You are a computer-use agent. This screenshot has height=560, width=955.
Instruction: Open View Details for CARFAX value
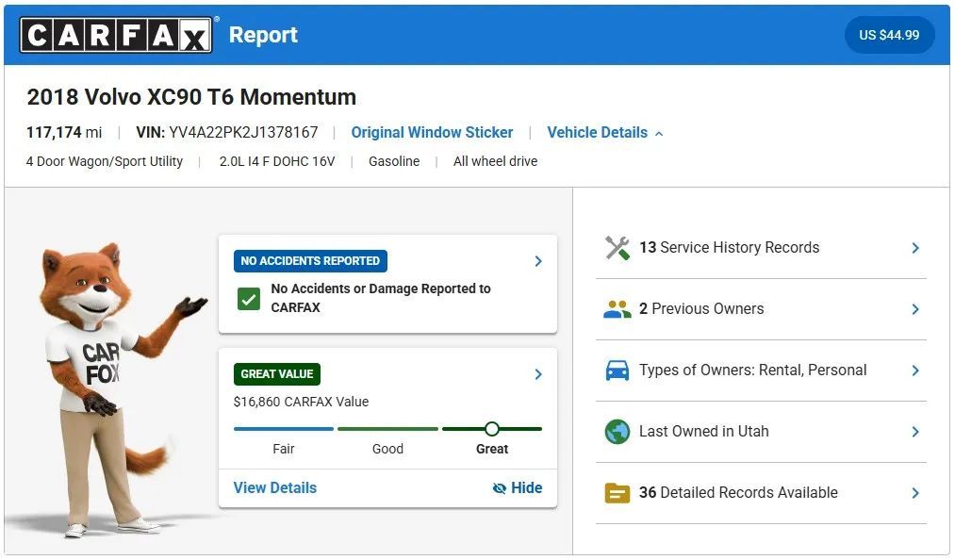[x=275, y=488]
